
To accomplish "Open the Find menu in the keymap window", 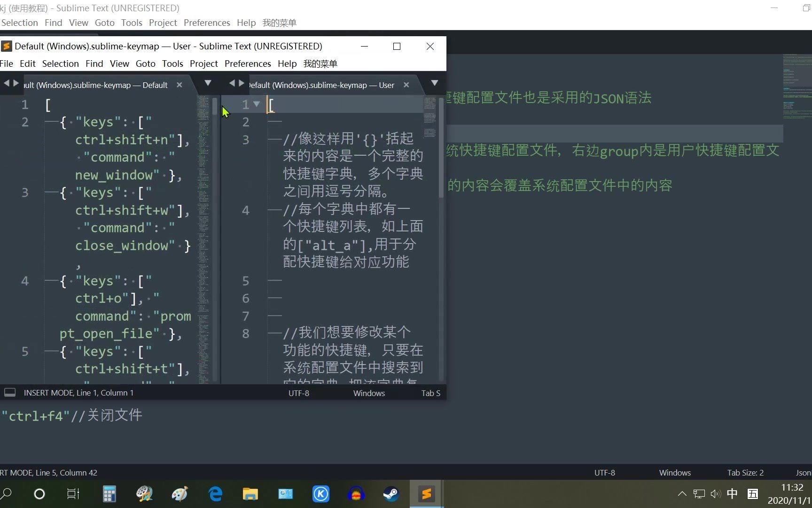I will [94, 63].
